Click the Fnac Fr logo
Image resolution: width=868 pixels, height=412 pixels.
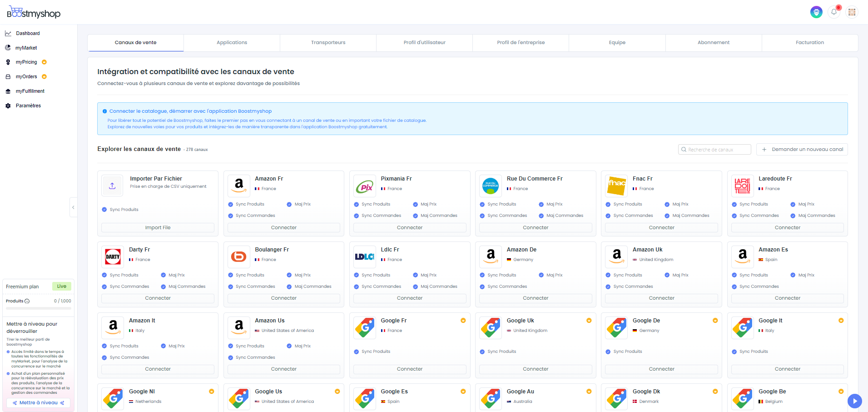(616, 186)
